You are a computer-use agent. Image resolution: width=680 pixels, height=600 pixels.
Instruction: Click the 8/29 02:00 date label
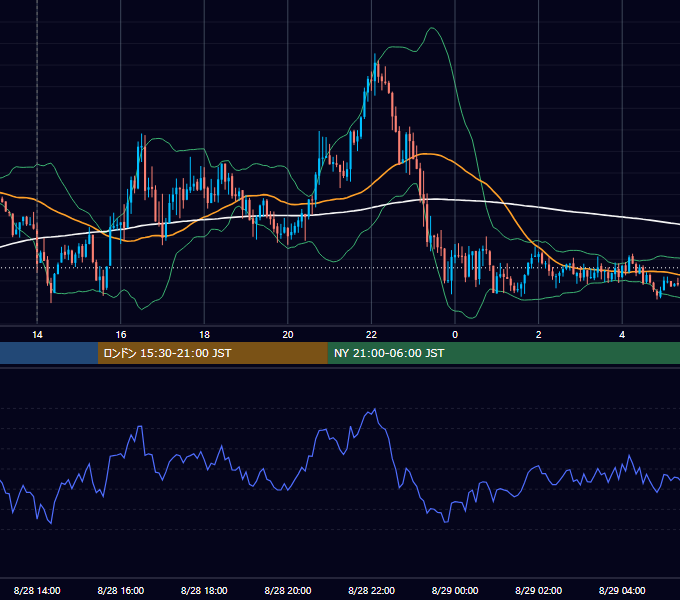tap(538, 590)
